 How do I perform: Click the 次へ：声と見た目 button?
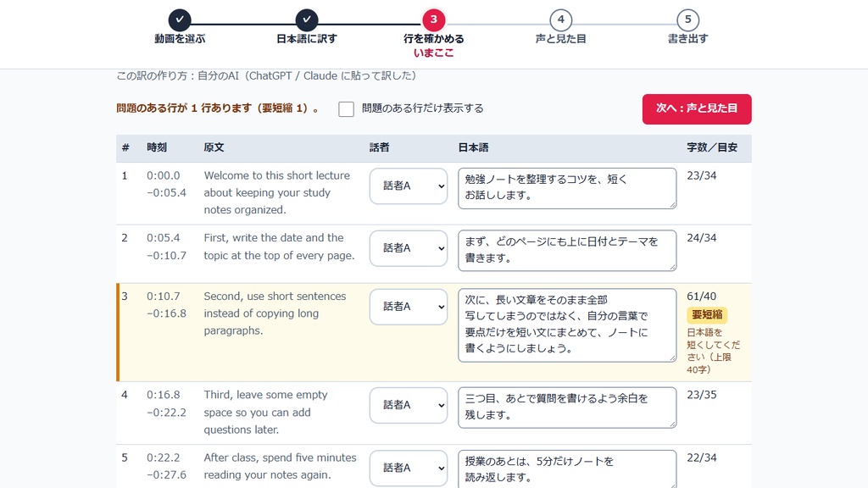697,109
